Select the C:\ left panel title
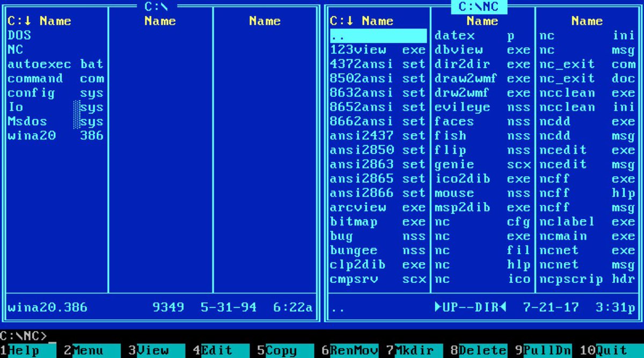 (157, 7)
